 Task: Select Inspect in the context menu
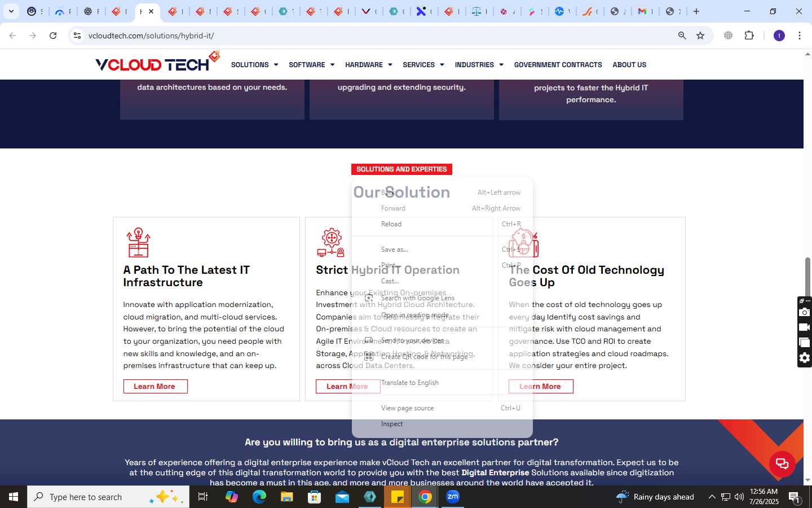[x=442, y=424]
